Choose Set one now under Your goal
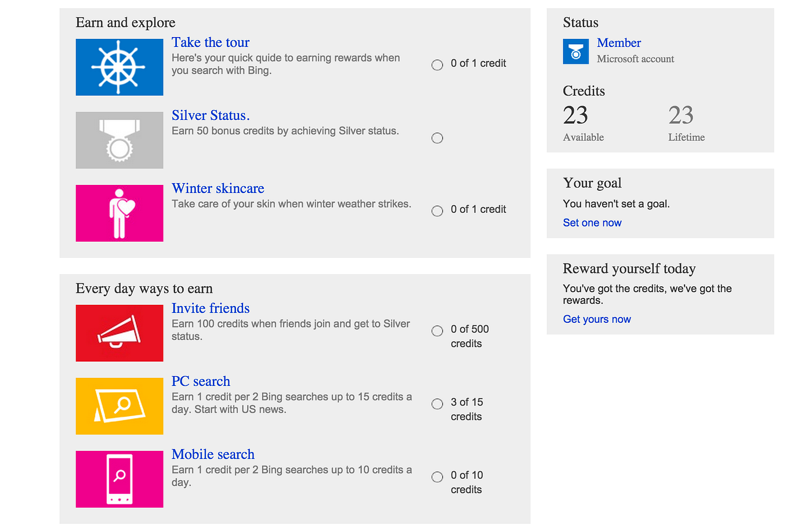This screenshot has width=812, height=532. pos(592,223)
